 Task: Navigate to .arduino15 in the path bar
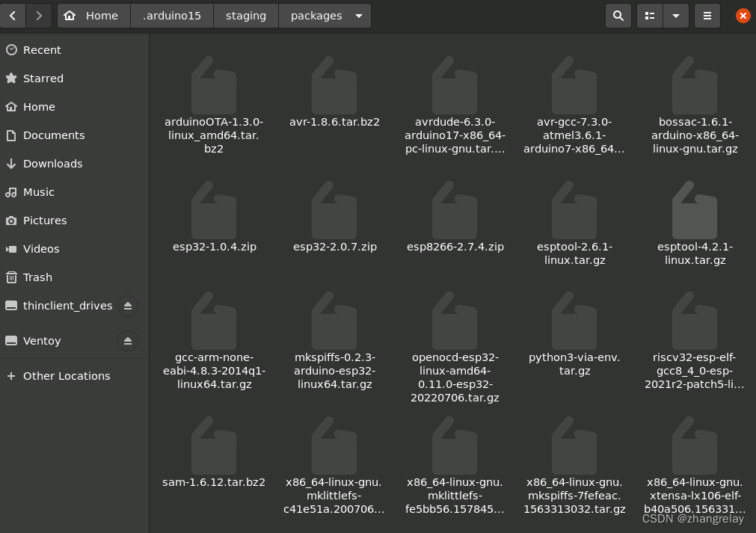coord(172,16)
